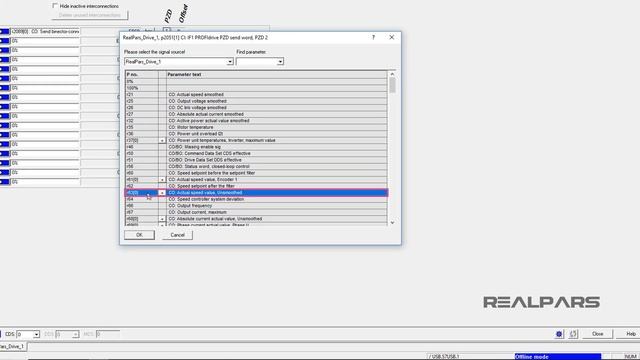Viewport: 640px width, 360px height.
Task: Select CO/BO: Missing enable sig row
Action: [x=256, y=147]
